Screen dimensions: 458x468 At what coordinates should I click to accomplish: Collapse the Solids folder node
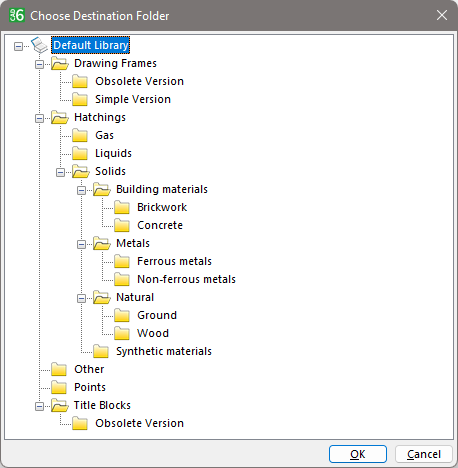(60, 172)
